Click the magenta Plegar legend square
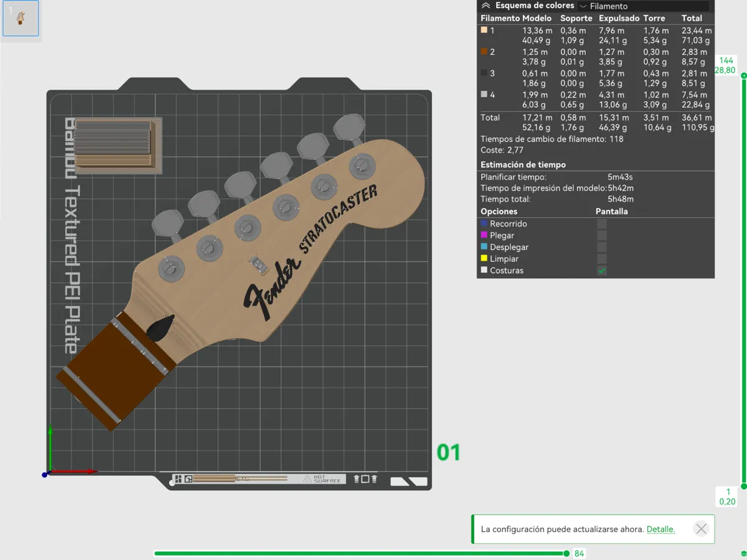 point(484,235)
